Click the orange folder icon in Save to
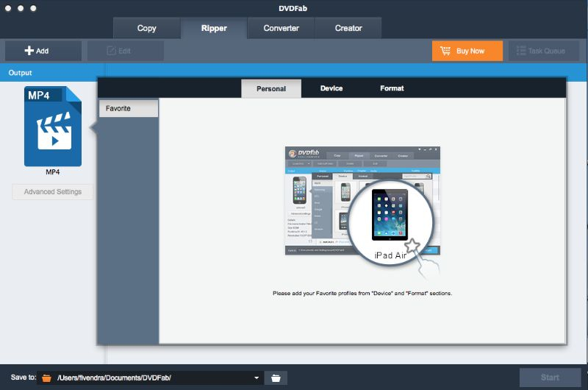The height and width of the screenshot is (390, 588). (47, 377)
